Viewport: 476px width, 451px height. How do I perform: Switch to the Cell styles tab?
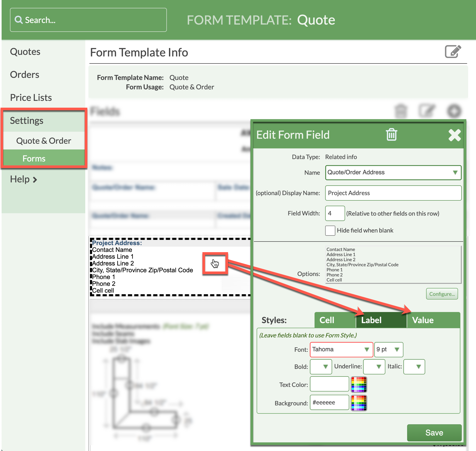click(x=327, y=320)
